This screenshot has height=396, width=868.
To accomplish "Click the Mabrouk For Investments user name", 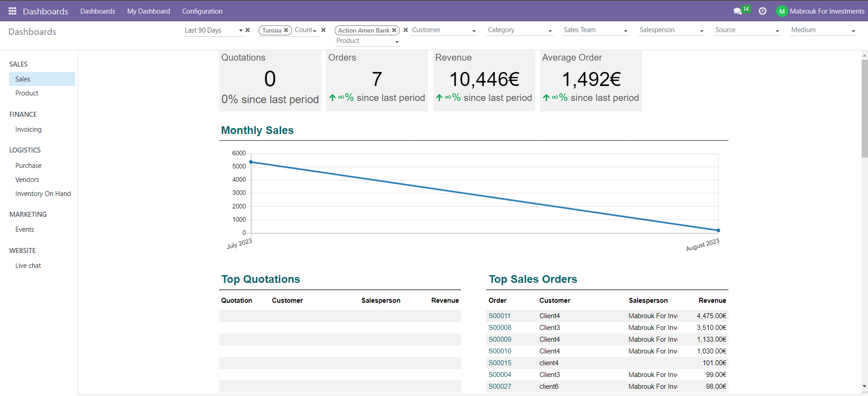I will pyautogui.click(x=827, y=11).
